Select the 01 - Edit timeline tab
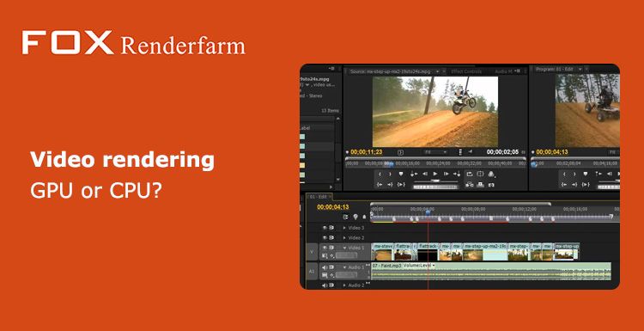644x331 pixels. click(319, 197)
